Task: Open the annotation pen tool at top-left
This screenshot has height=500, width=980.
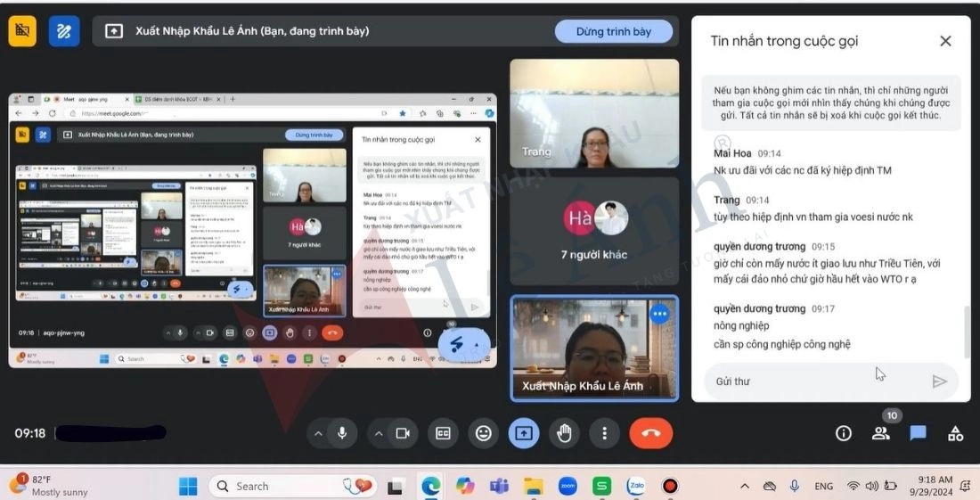Action: pyautogui.click(x=64, y=31)
